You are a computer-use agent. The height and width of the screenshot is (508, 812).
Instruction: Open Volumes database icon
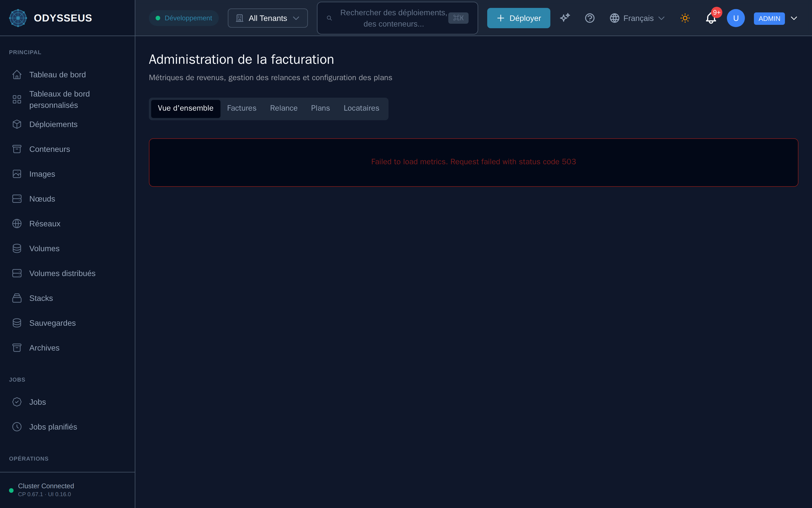[17, 249]
